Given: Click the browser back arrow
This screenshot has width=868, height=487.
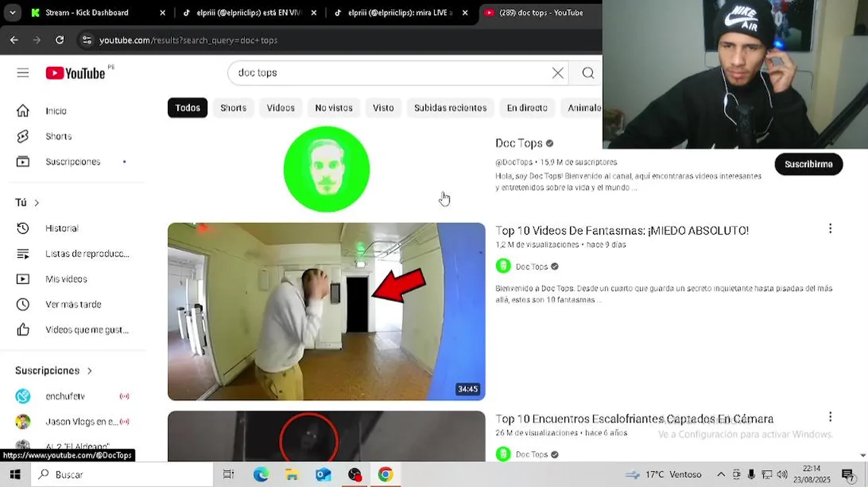Looking at the screenshot, I should click(x=14, y=40).
